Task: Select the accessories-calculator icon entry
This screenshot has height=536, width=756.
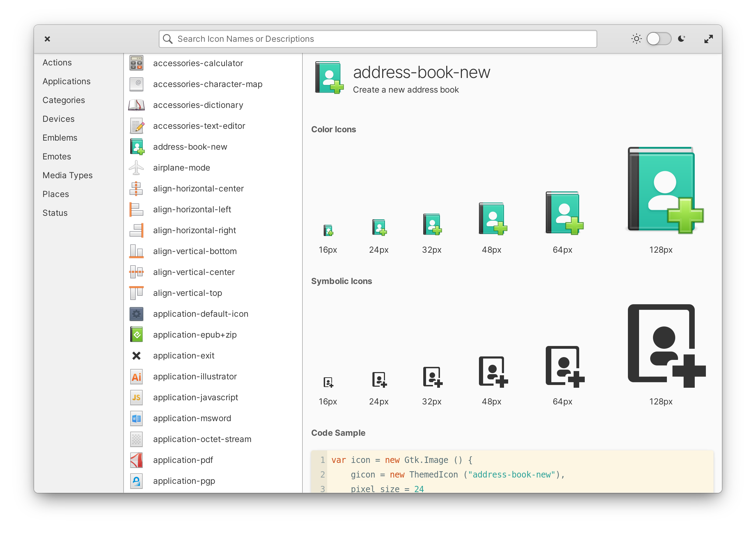Action: click(x=198, y=63)
